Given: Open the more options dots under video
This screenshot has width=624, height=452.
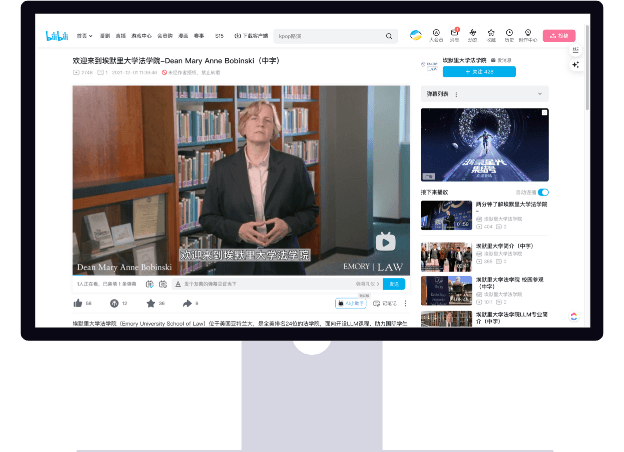Looking at the screenshot, I should [404, 303].
